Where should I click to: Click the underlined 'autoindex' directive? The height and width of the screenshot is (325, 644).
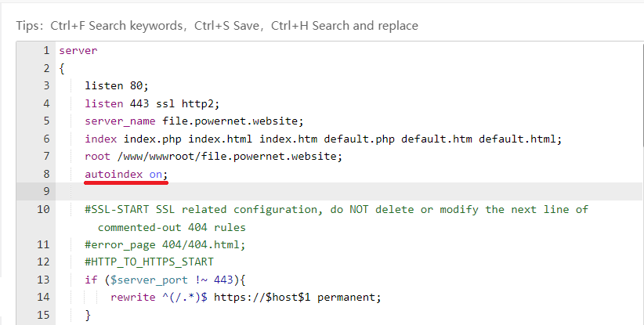coord(114,174)
